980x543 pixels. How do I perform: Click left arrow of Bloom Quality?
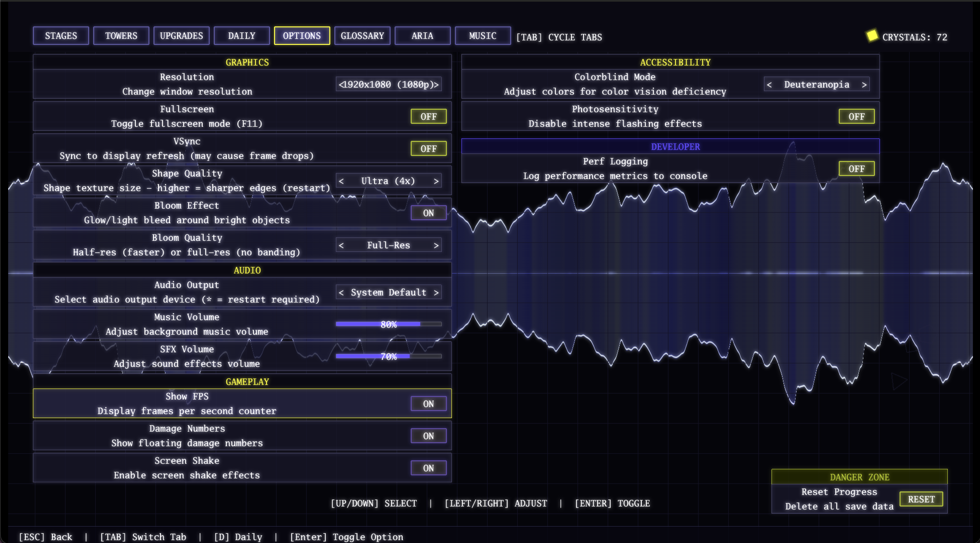click(x=341, y=245)
